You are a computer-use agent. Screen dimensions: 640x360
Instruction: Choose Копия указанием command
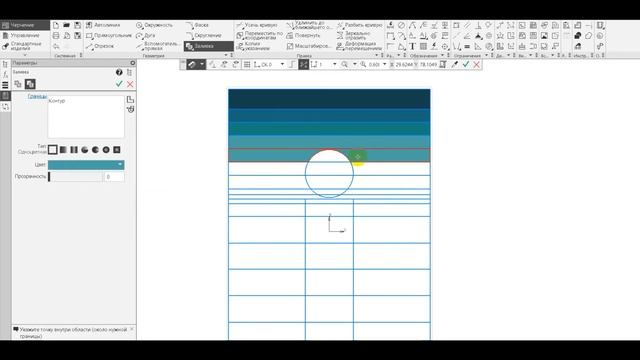coord(253,46)
